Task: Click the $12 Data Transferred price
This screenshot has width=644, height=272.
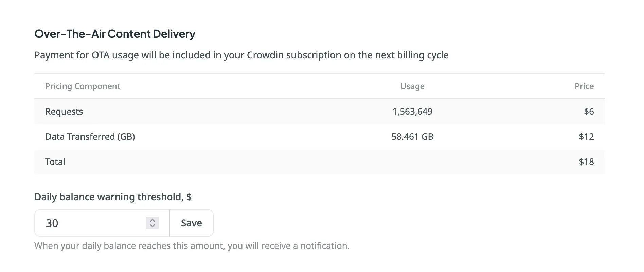Action: tap(587, 136)
